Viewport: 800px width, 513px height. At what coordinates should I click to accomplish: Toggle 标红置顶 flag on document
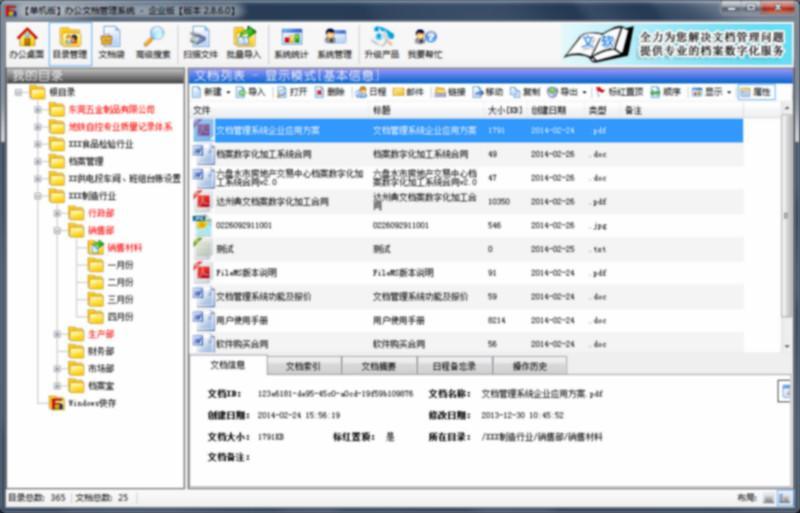point(619,92)
